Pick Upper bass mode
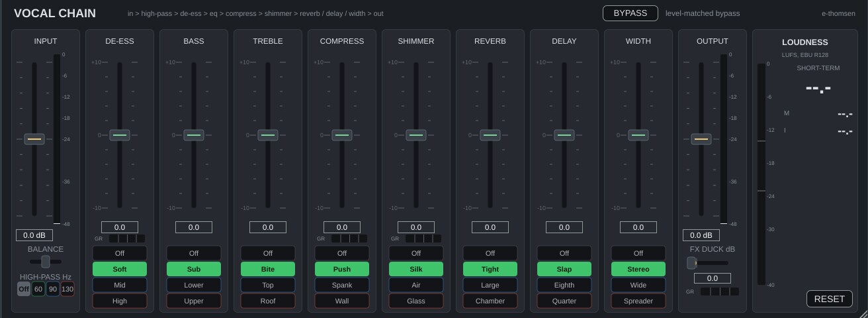Viewport: 868px width, 318px height. [x=194, y=301]
